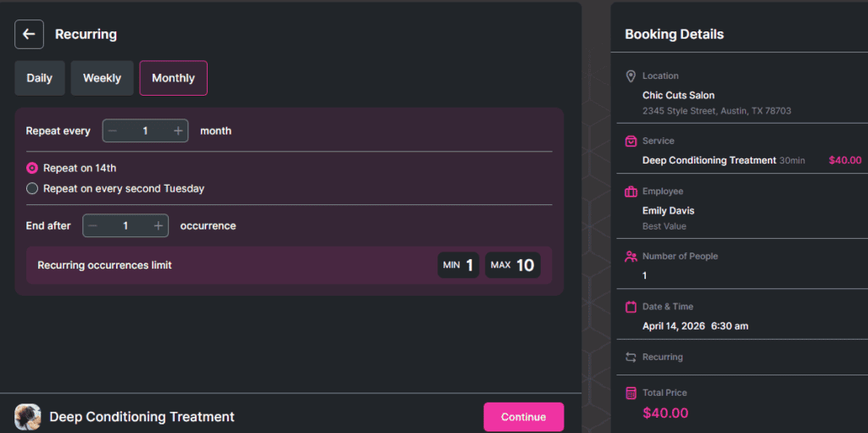Image resolution: width=868 pixels, height=433 pixels.
Task: Click the Total Price calculator icon
Action: pyautogui.click(x=631, y=393)
